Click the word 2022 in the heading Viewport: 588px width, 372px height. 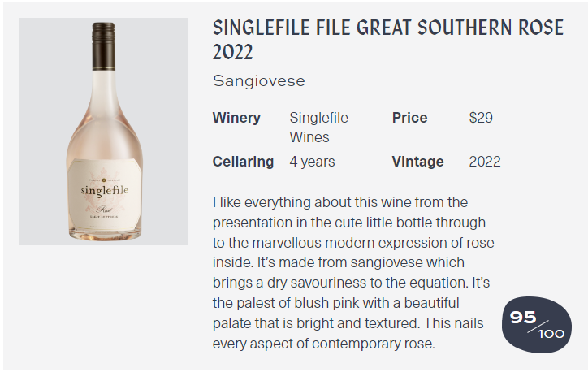233,52
